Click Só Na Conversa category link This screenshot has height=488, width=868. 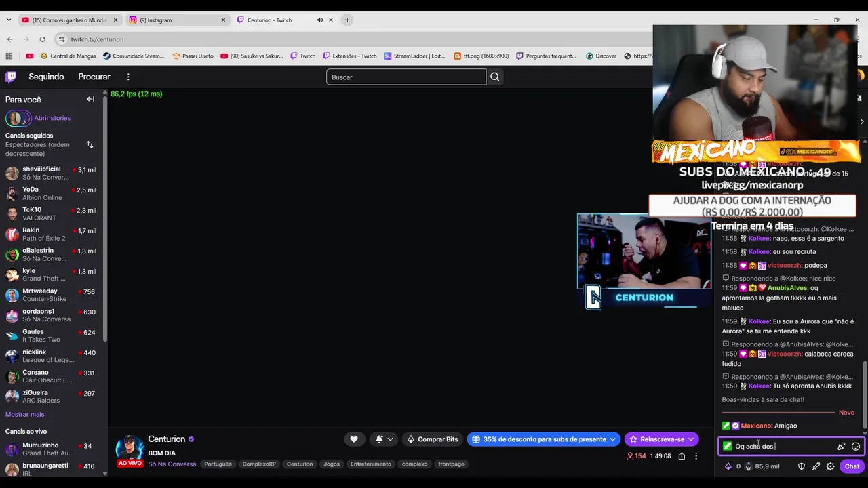coord(172,464)
